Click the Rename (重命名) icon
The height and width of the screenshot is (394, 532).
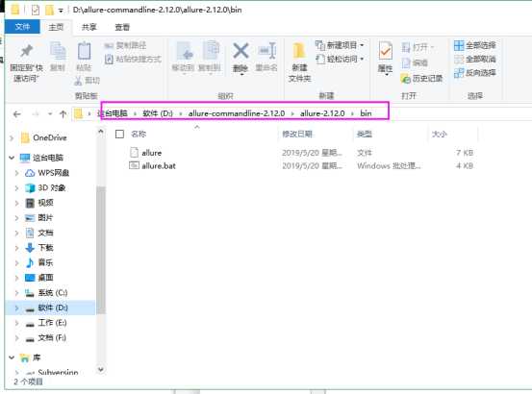[x=267, y=51]
